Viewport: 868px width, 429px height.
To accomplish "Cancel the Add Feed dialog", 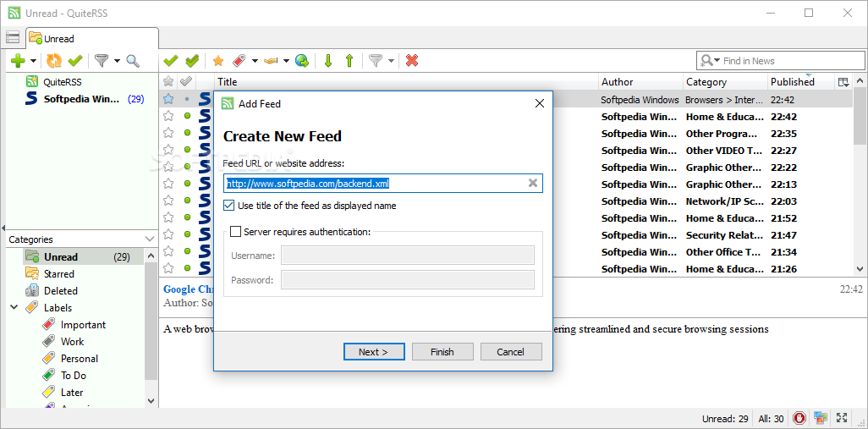I will click(x=510, y=351).
